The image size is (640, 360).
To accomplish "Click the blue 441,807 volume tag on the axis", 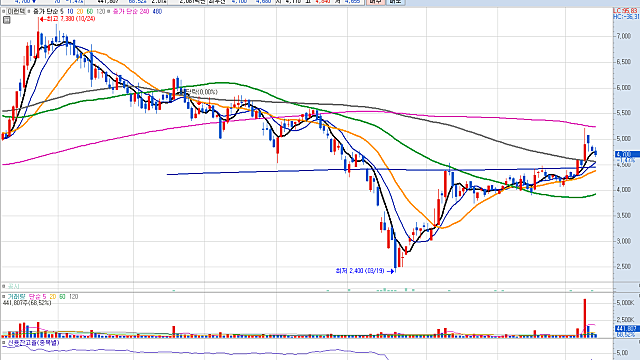I will 626,329.
